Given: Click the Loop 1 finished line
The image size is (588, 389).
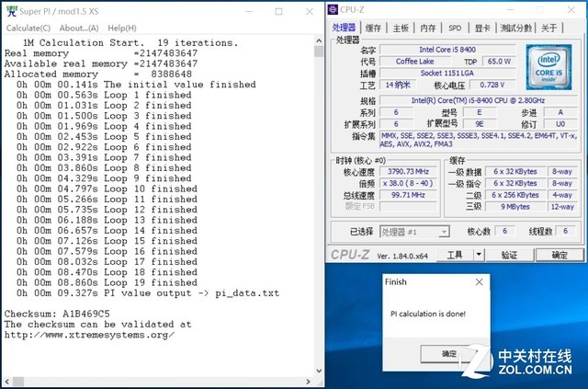Looking at the screenshot, I should [104, 95].
